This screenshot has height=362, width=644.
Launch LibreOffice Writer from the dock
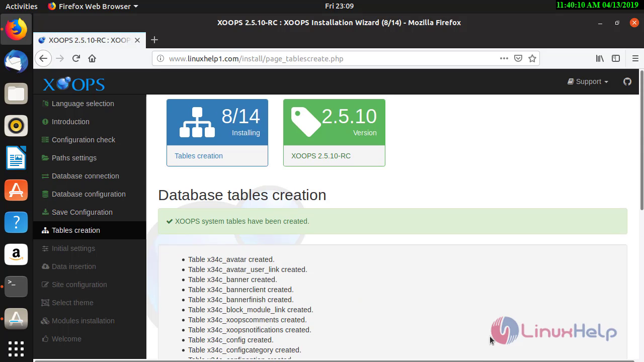[16, 158]
